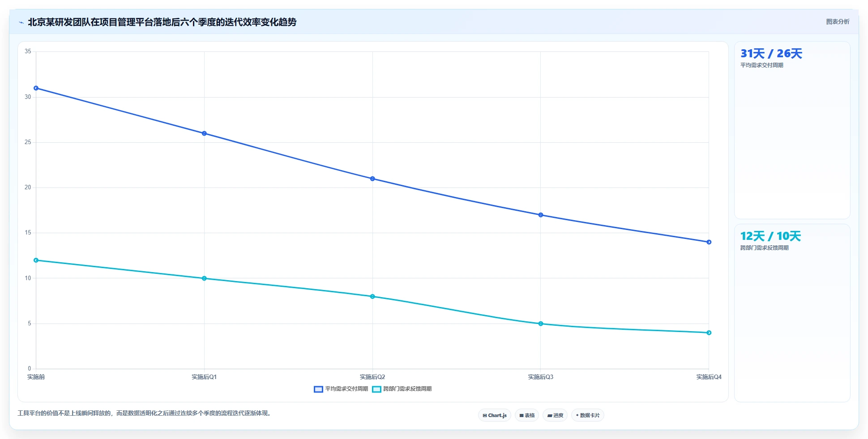Click the 进度 tag

(x=555, y=415)
